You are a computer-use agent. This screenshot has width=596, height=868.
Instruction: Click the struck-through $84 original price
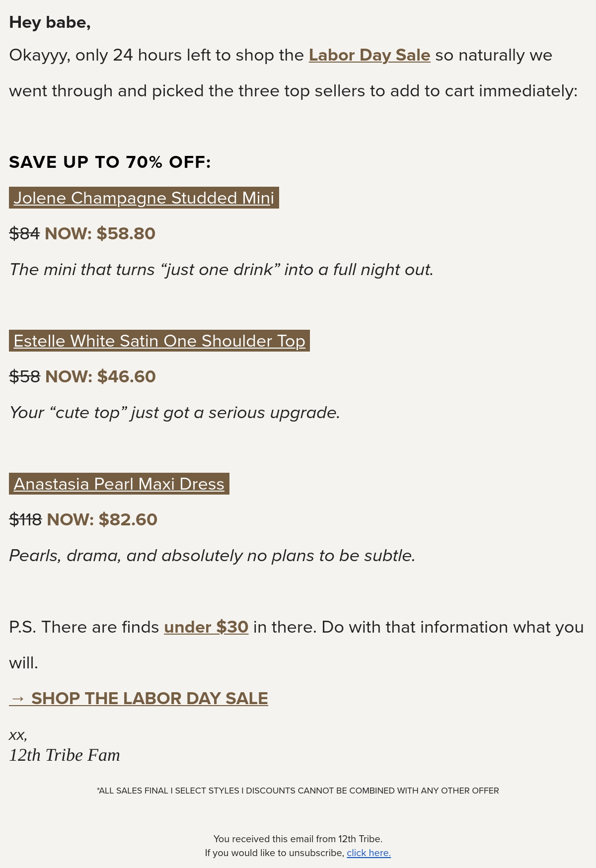click(24, 233)
